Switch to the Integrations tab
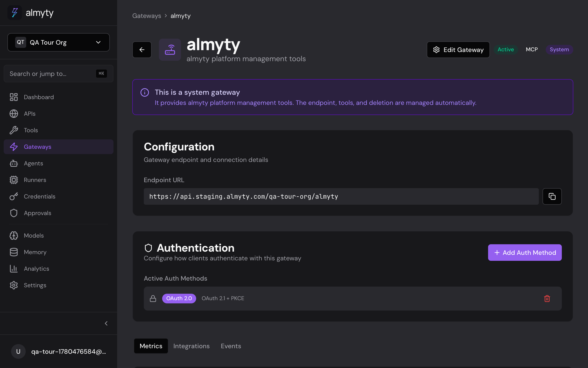The width and height of the screenshot is (588, 368). tap(192, 346)
